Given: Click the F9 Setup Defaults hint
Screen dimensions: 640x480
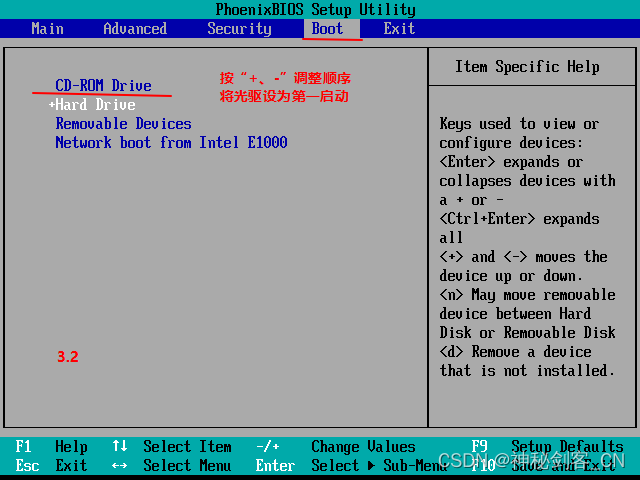Looking at the screenshot, I should pos(547,447).
